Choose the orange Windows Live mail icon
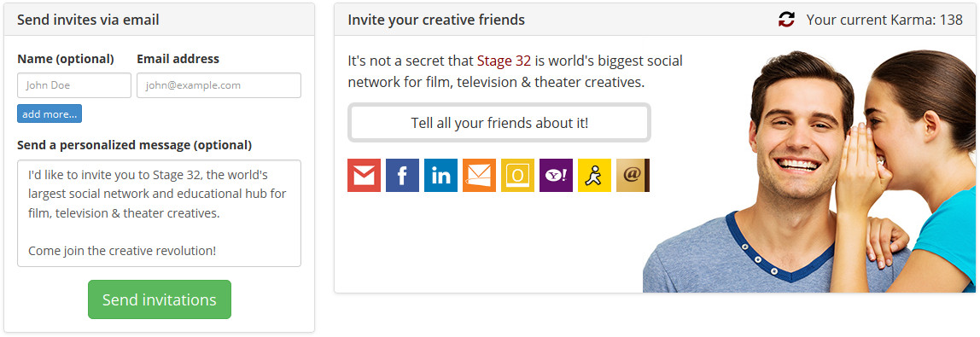Image resolution: width=980 pixels, height=337 pixels. coord(480,176)
